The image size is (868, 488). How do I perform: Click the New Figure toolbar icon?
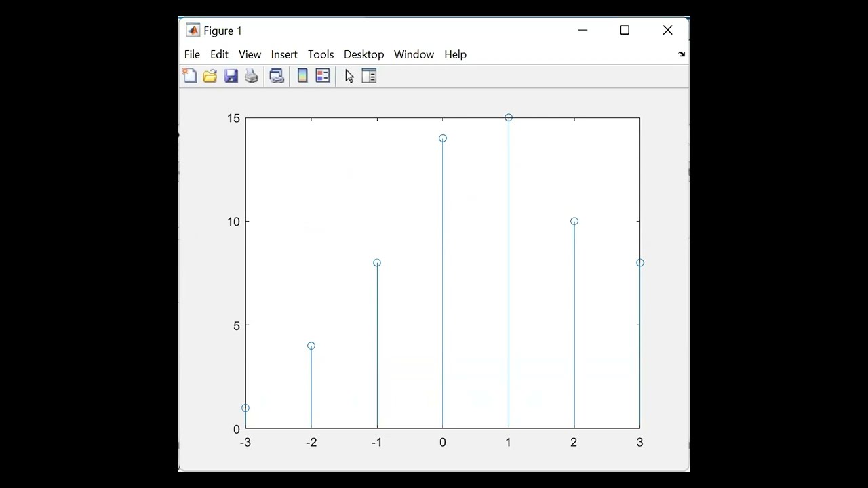click(190, 76)
